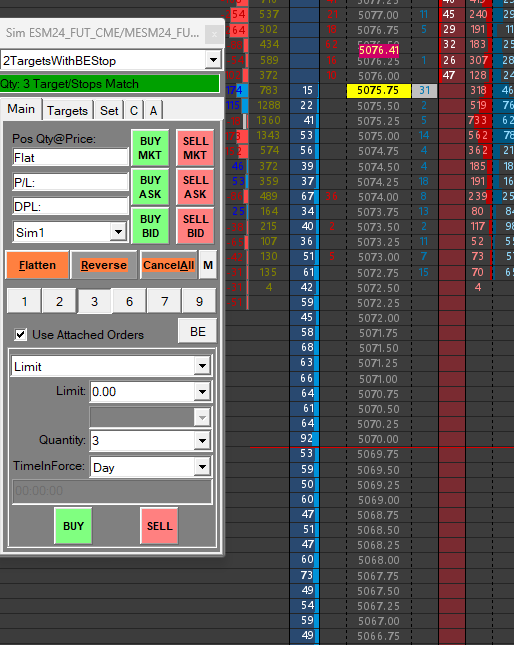The height and width of the screenshot is (645, 514).
Task: Click the BUY ASK button
Action: click(150, 187)
